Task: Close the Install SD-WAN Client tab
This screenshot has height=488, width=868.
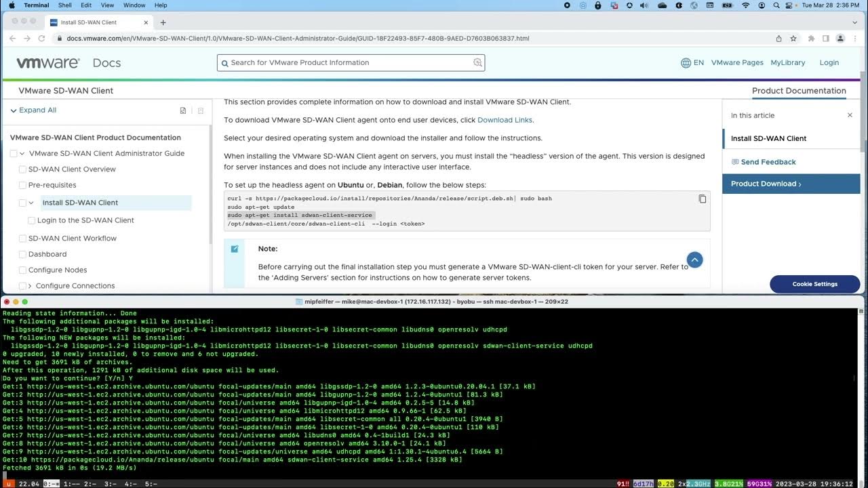Action: [146, 22]
